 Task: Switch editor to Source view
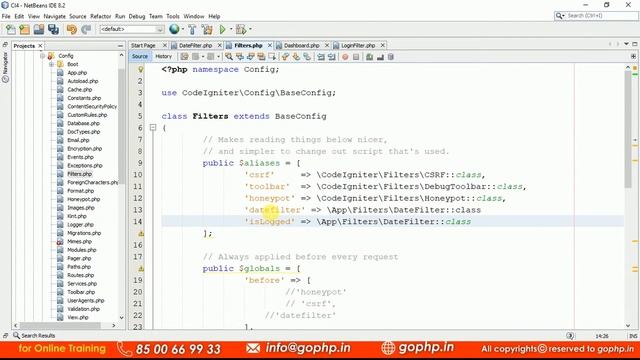pos(140,56)
